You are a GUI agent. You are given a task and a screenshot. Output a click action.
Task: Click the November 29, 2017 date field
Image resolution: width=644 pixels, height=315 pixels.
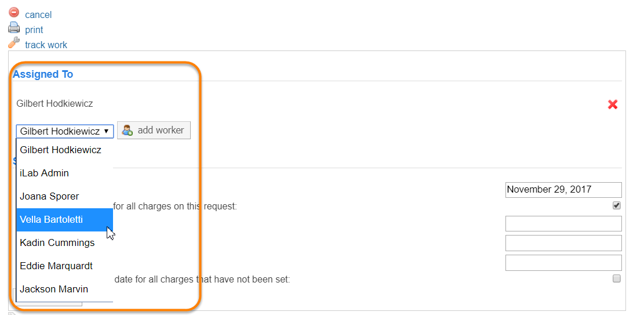pyautogui.click(x=563, y=190)
